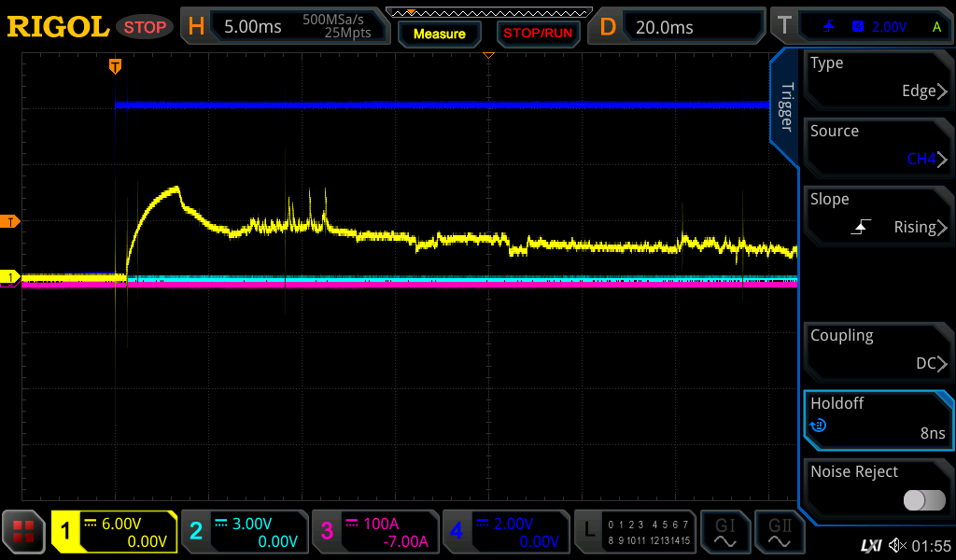Viewport: 956px width, 560px height.
Task: Open the trigger Source CH4 dropdown
Action: 878,147
